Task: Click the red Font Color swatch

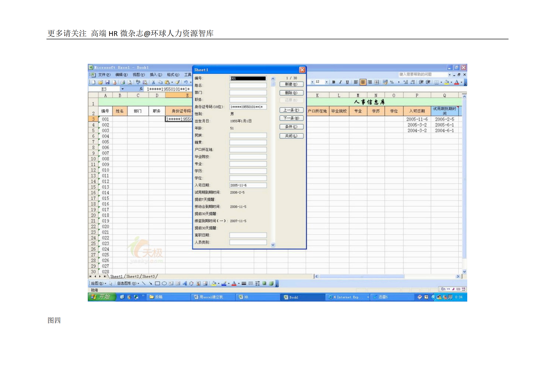Action: [456, 83]
